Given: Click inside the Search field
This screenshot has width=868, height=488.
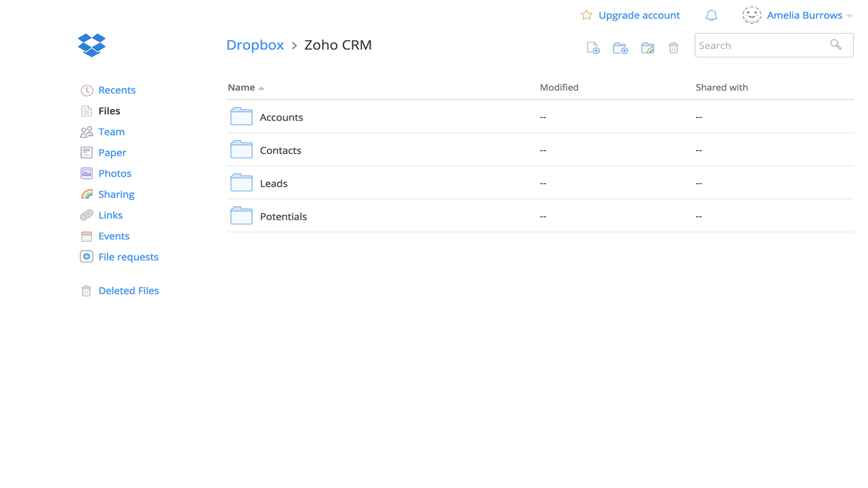Looking at the screenshot, I should [760, 46].
